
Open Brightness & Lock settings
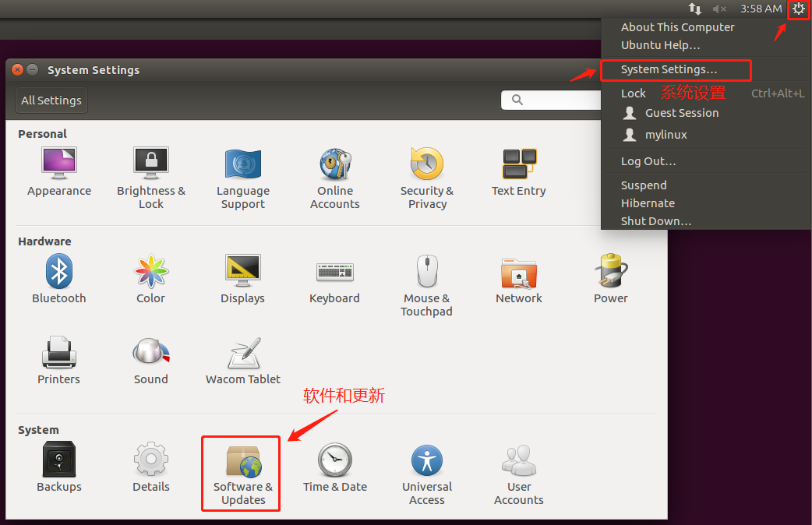[150, 178]
